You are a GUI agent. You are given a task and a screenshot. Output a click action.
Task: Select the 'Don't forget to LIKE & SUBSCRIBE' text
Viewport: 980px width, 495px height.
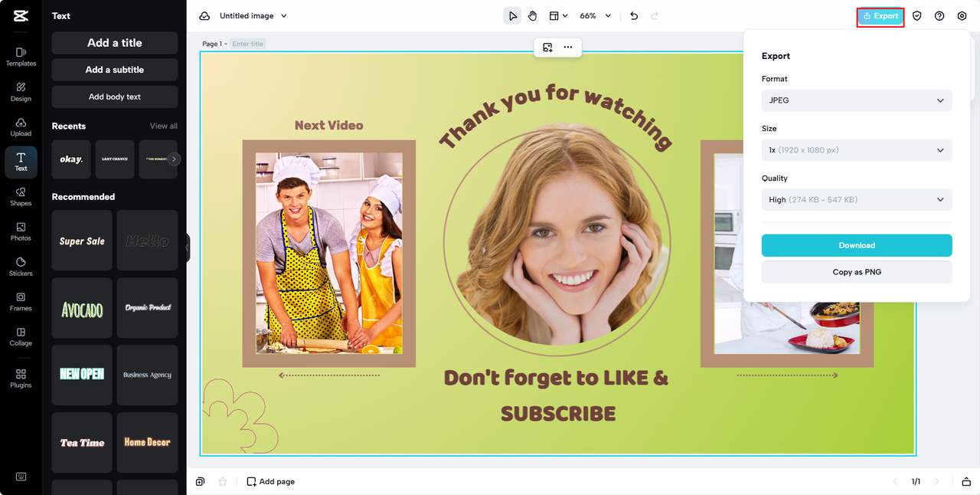557,395
